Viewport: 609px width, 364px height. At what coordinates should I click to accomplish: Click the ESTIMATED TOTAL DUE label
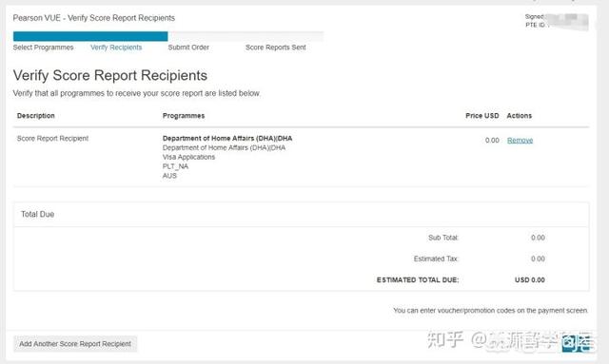(x=418, y=279)
